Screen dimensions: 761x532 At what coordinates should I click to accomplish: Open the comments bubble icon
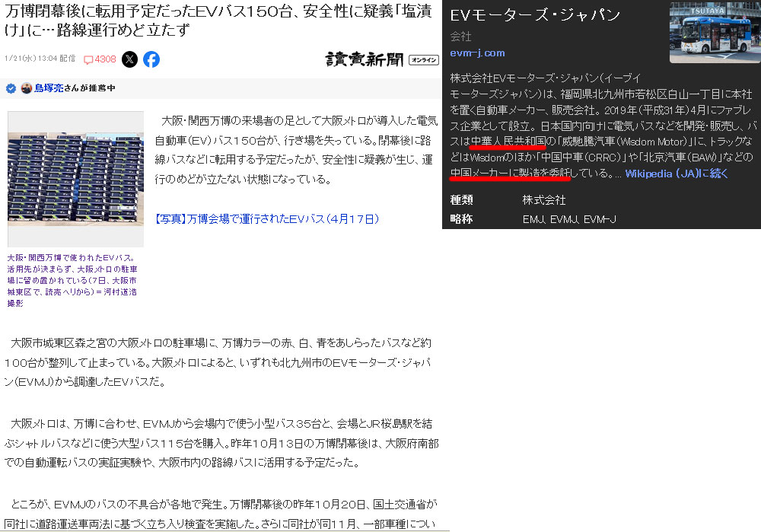(x=88, y=59)
